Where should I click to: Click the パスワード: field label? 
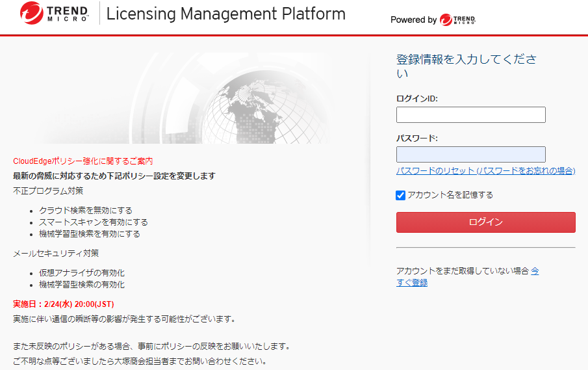click(x=417, y=138)
